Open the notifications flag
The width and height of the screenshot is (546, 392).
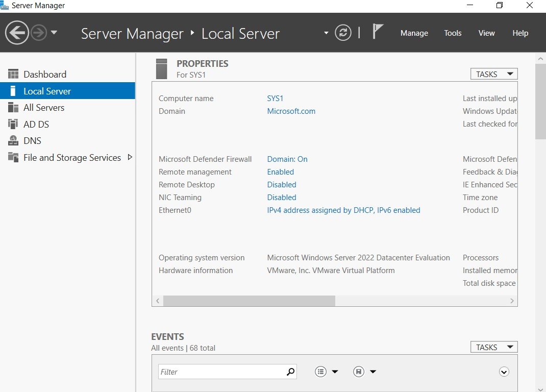coord(378,31)
